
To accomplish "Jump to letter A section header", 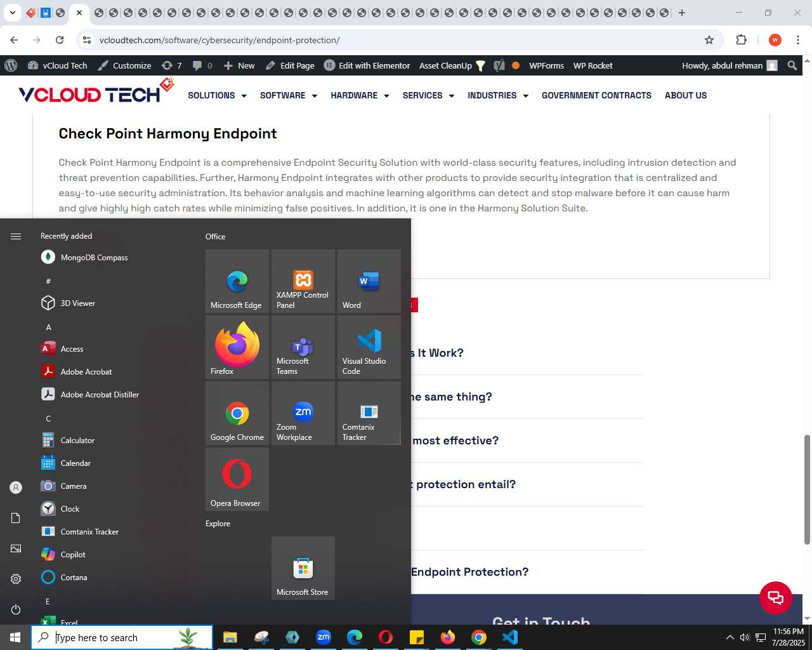I will tap(48, 327).
